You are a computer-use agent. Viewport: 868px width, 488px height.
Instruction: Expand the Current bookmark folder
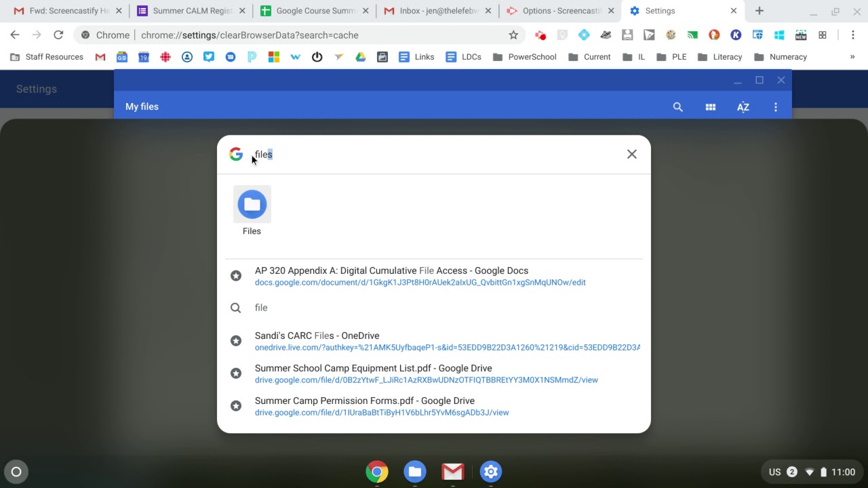(x=589, y=57)
